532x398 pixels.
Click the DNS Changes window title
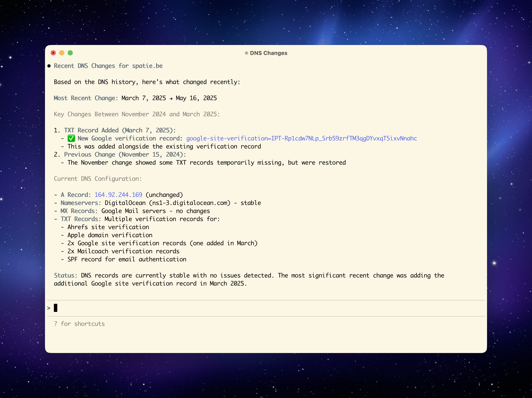269,53
